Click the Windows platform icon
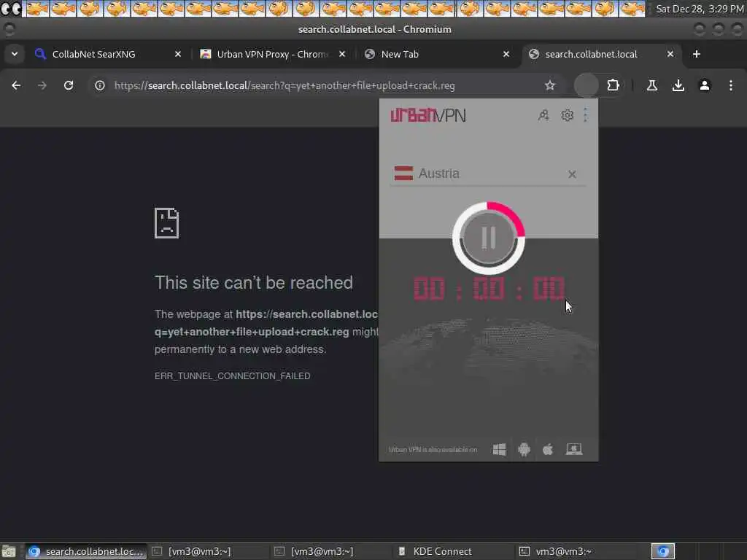Screen dimensions: 747x560 499,449
